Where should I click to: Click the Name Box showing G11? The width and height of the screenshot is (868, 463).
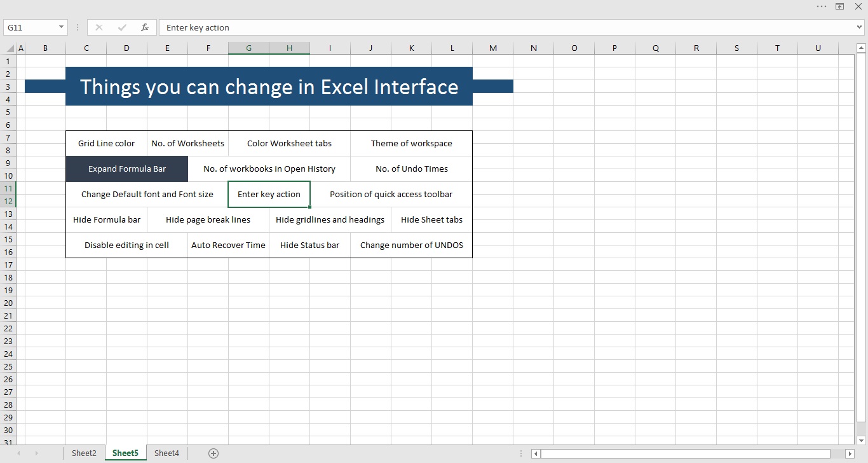click(x=31, y=27)
